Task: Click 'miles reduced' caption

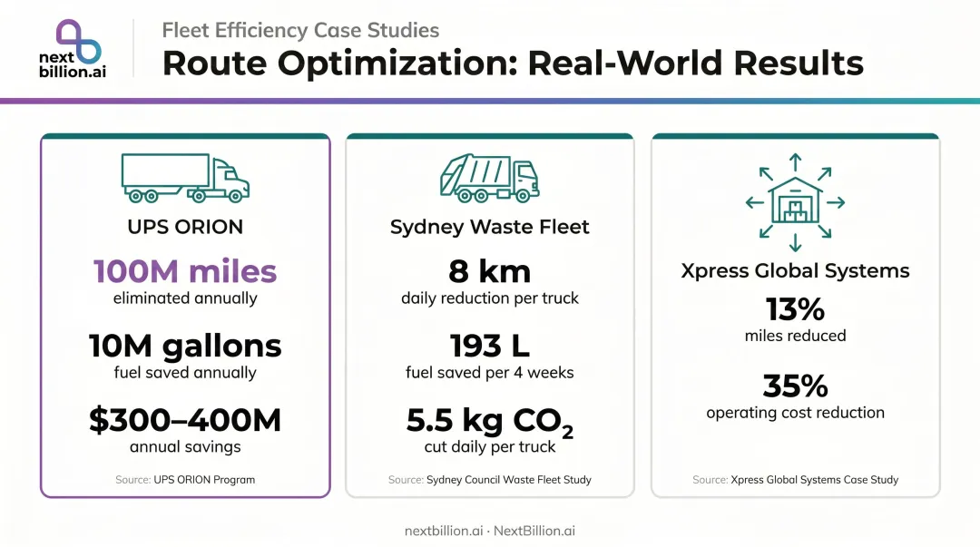Action: (x=795, y=336)
